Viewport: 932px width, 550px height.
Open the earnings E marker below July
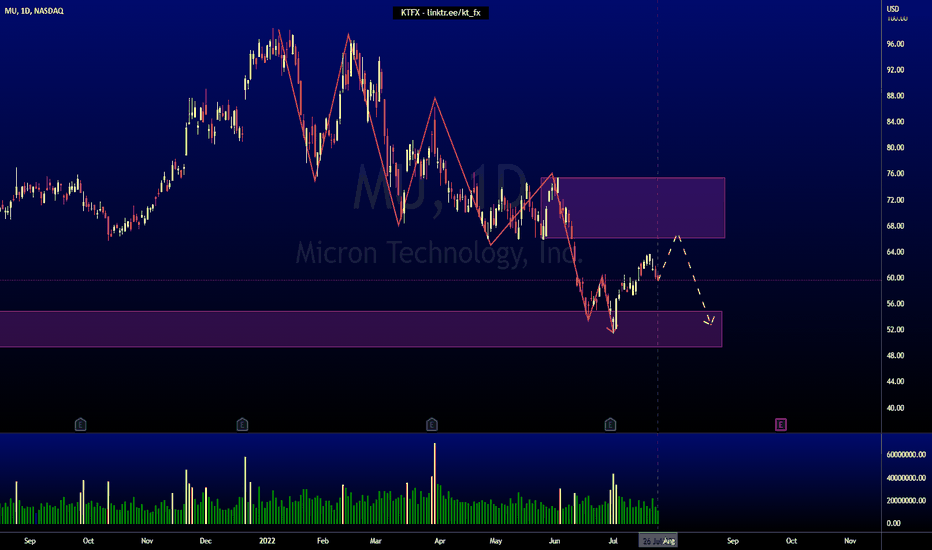[x=610, y=425]
